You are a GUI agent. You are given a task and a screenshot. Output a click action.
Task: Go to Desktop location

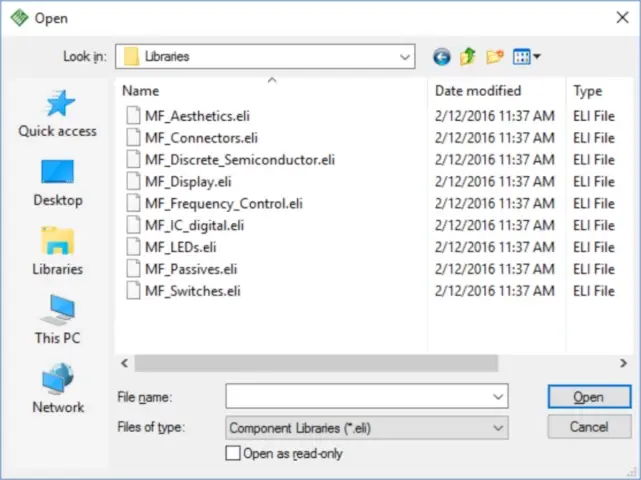[58, 182]
